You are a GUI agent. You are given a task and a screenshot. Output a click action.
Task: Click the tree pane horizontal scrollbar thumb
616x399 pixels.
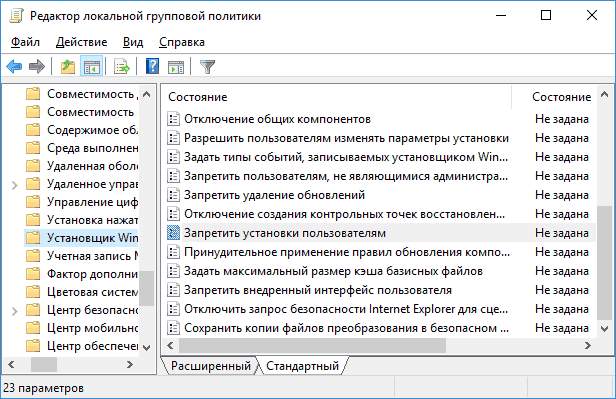(44, 365)
